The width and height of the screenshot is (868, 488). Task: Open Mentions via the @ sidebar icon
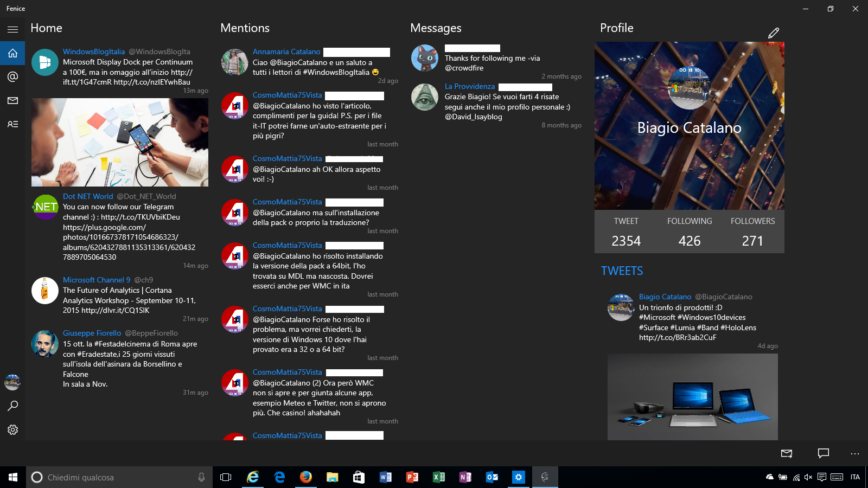coord(12,76)
